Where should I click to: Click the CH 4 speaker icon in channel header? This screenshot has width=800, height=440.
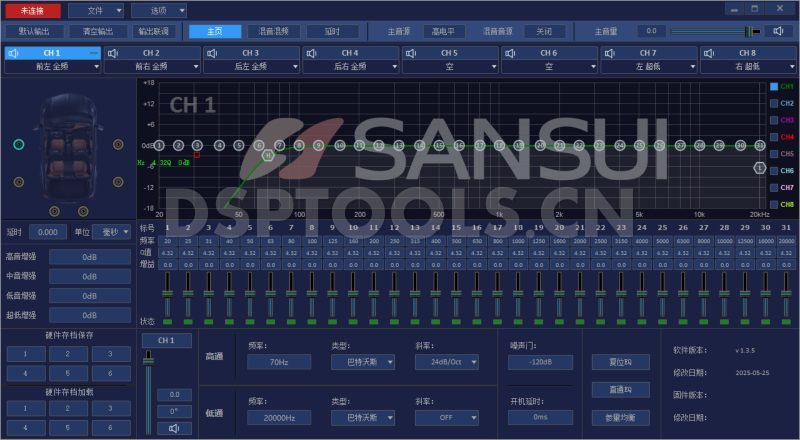pos(312,53)
